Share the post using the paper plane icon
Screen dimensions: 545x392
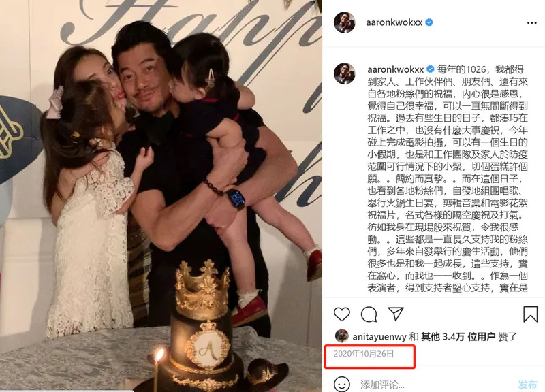396,314
